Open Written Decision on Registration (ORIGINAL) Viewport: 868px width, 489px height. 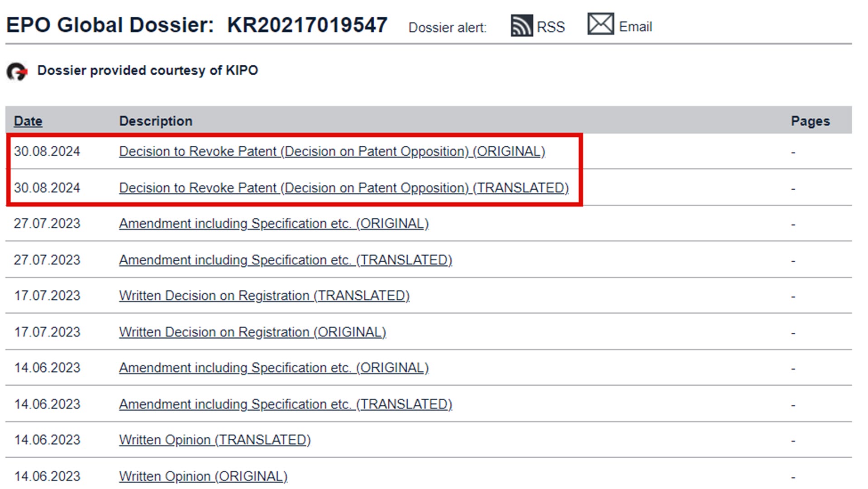coord(253,332)
